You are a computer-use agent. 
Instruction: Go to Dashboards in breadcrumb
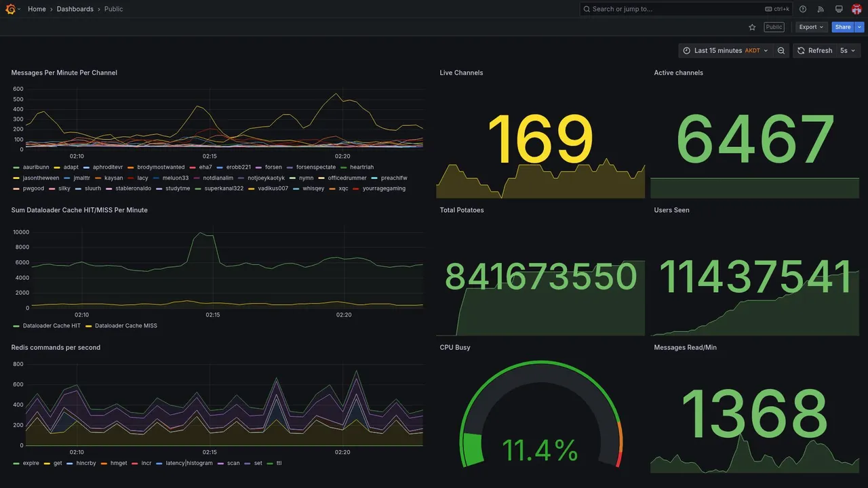click(x=75, y=9)
